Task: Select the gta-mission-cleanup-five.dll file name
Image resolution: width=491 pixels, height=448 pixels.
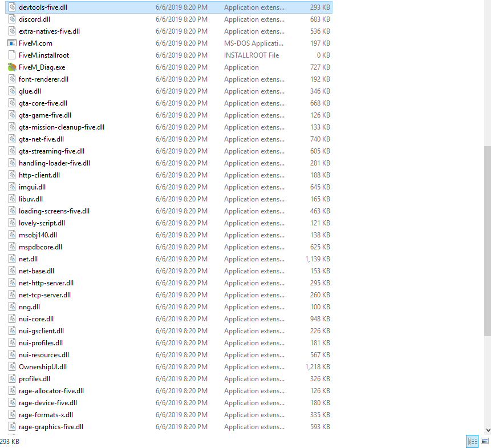Action: pos(62,127)
